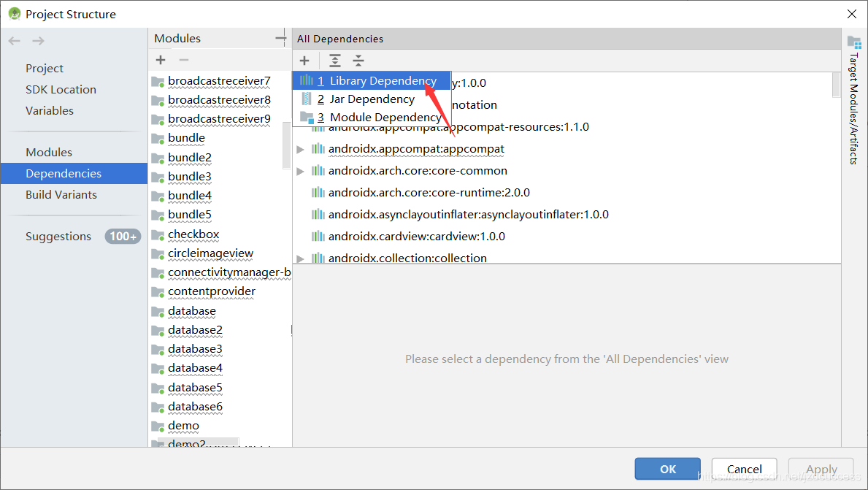Choose Jar Dependency from popup menu

pyautogui.click(x=372, y=99)
